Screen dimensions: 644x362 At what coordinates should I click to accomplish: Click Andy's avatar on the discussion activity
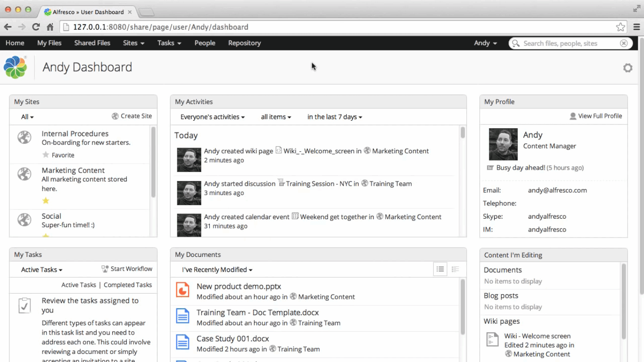[189, 193]
